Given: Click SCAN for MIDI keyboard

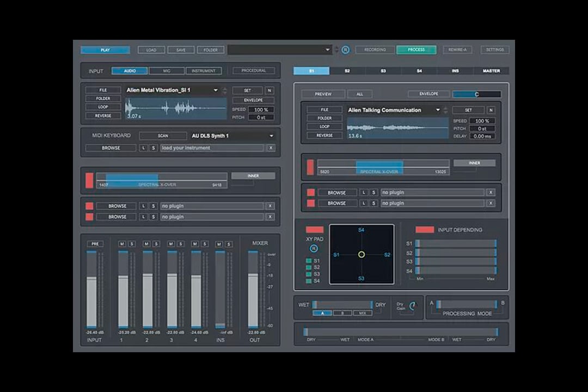Looking at the screenshot, I should 163,136.
